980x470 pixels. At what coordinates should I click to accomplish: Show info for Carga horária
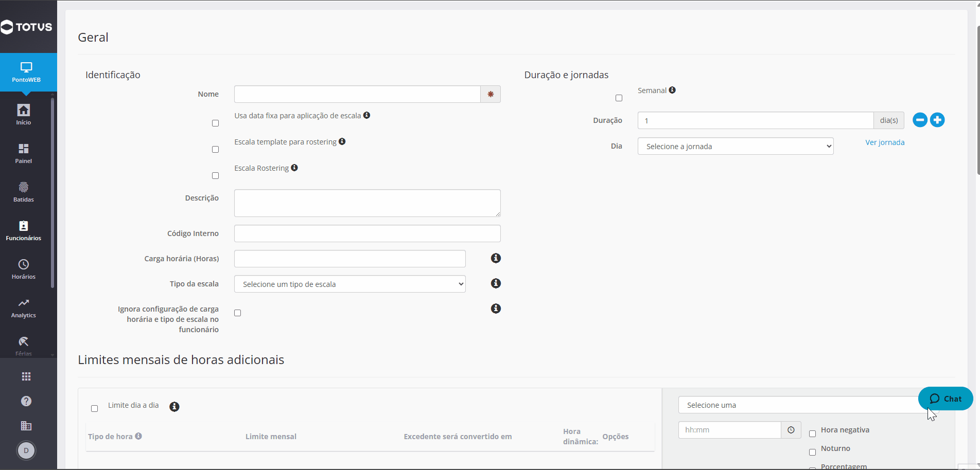(x=496, y=258)
